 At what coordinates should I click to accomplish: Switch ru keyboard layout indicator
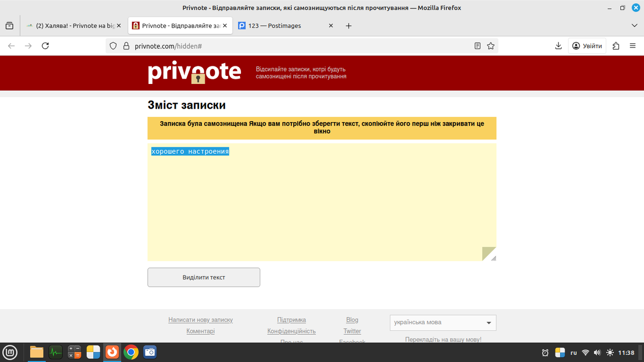(574, 352)
